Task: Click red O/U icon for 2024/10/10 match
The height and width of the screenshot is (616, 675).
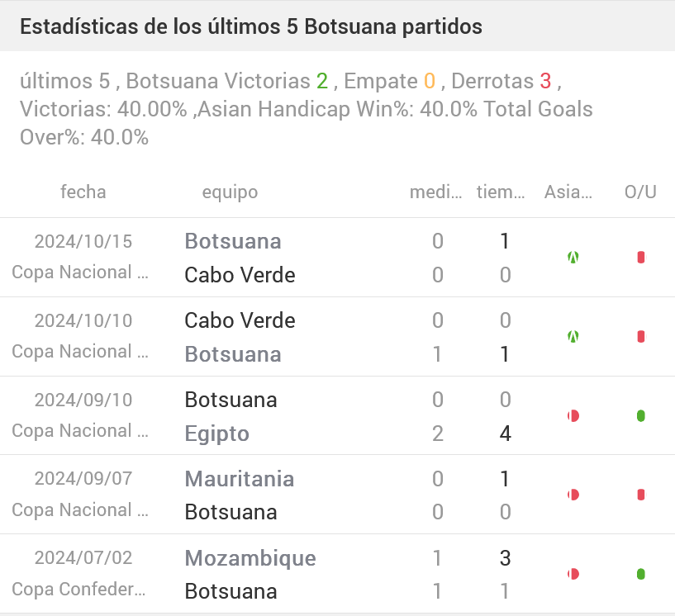Action: pos(641,337)
